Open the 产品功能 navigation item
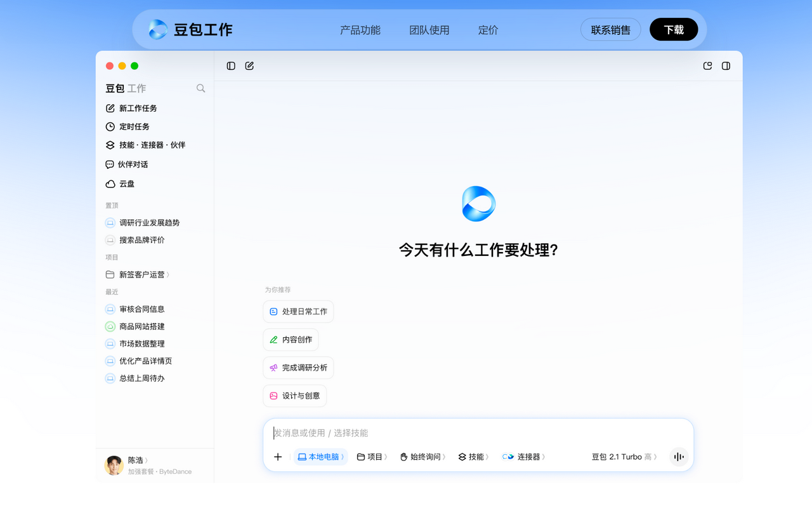Screen dimensions: 812x508 pyautogui.click(x=360, y=30)
